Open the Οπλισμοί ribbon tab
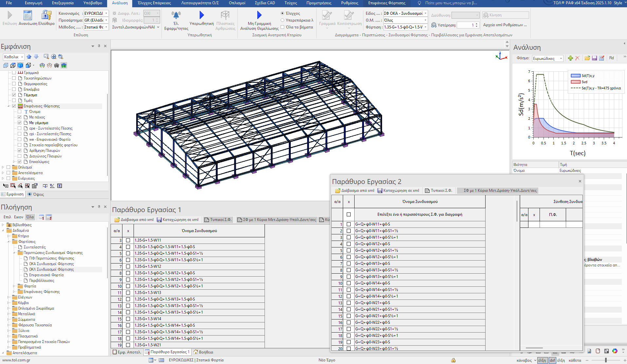 tap(237, 3)
